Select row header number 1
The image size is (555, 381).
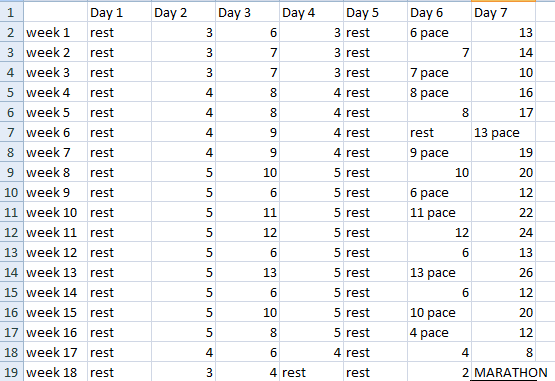11,12
